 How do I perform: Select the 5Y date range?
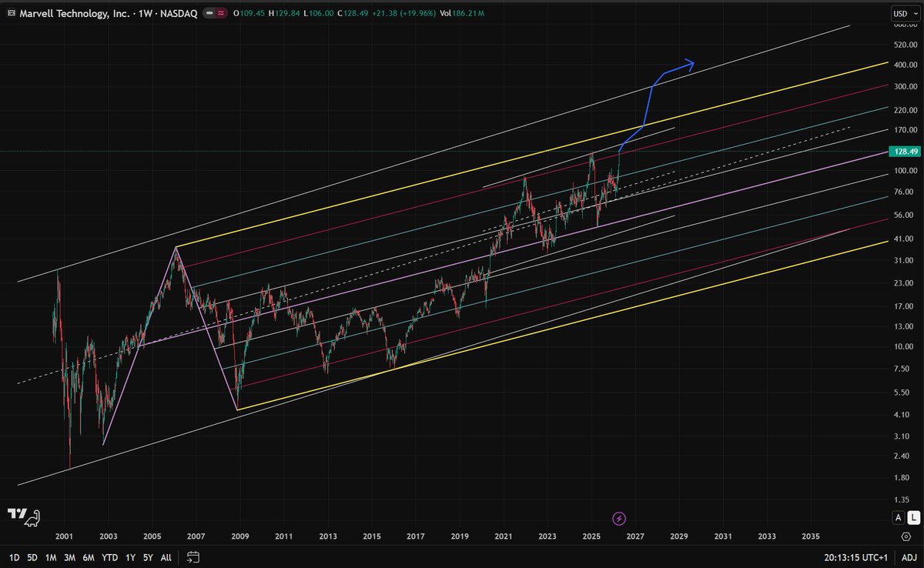(x=148, y=556)
